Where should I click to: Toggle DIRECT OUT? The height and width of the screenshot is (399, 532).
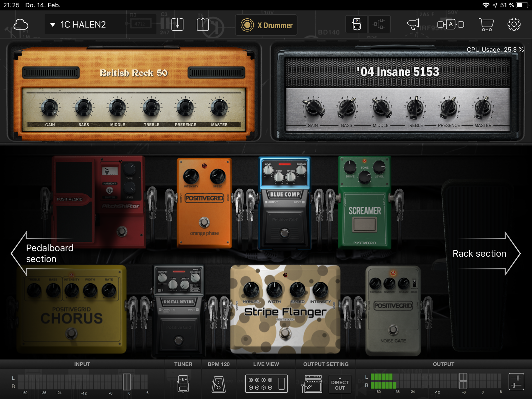pyautogui.click(x=340, y=385)
